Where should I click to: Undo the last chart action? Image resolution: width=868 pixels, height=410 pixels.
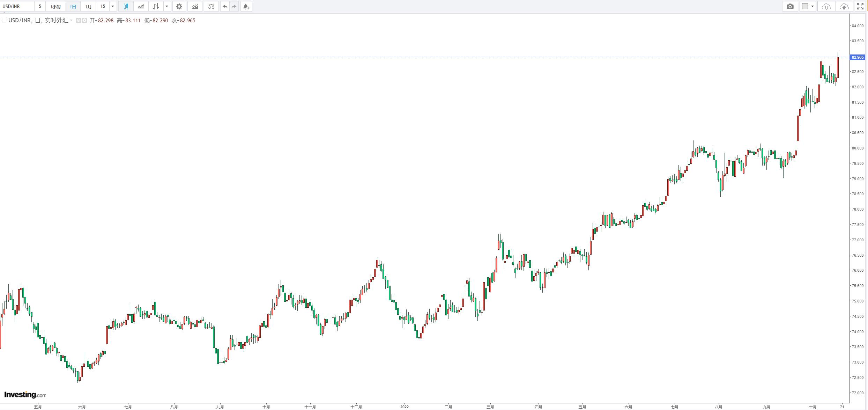[x=225, y=6]
